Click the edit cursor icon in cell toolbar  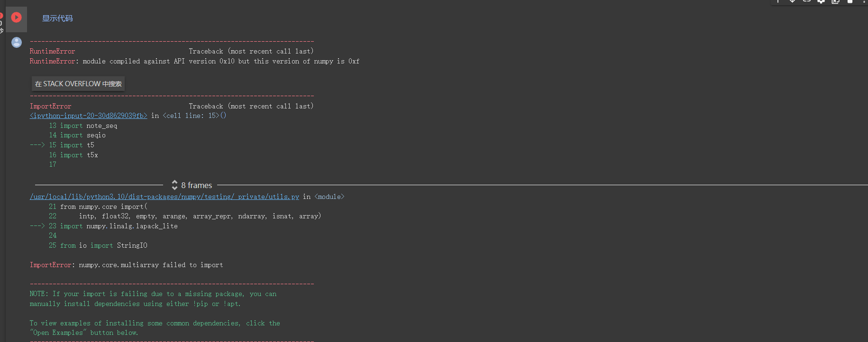click(778, 2)
